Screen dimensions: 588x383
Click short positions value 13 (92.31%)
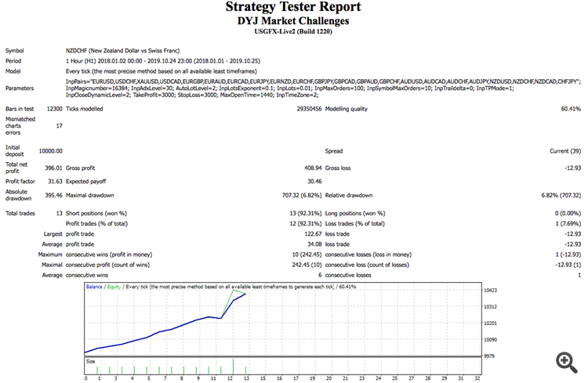[x=306, y=213]
